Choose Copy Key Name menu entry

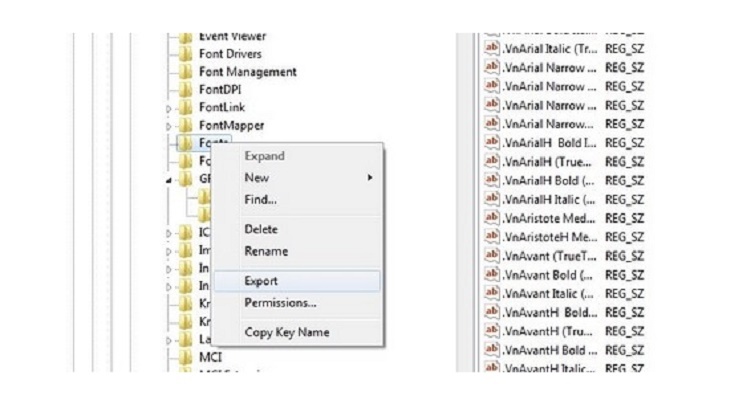(286, 332)
